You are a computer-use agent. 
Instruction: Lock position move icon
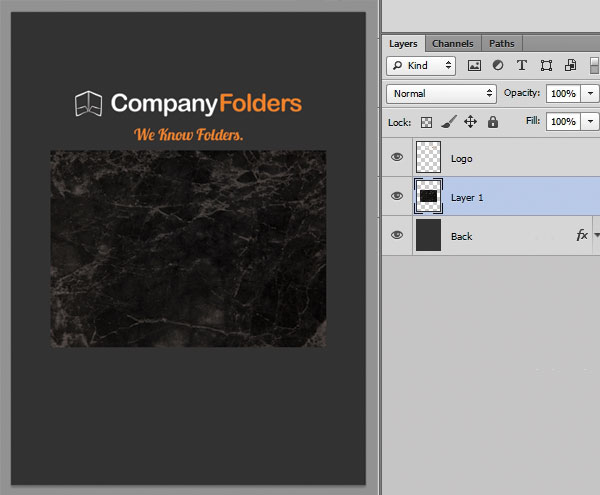[470, 122]
